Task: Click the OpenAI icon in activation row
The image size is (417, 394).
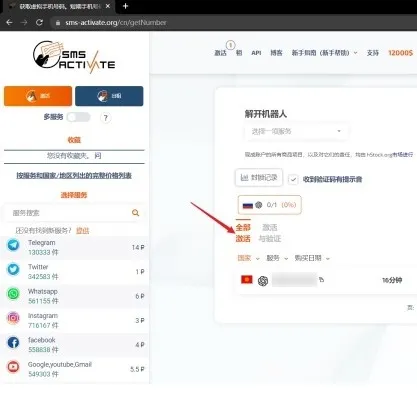Action: click(263, 281)
